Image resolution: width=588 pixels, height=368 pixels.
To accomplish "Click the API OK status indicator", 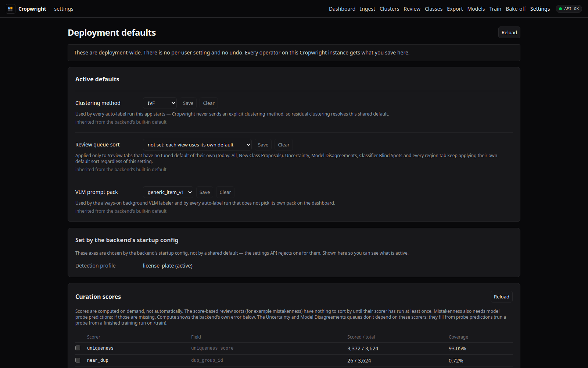I will [x=569, y=9].
